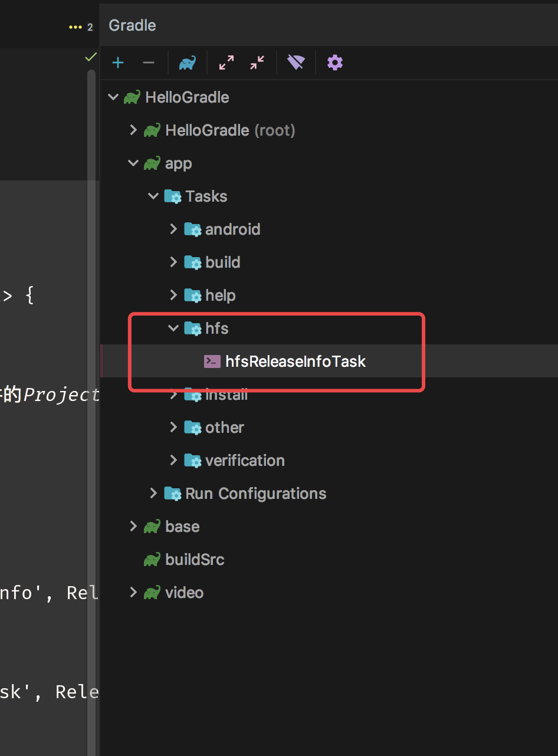
Task: Select the 'Run Configurations' label
Action: click(x=256, y=494)
